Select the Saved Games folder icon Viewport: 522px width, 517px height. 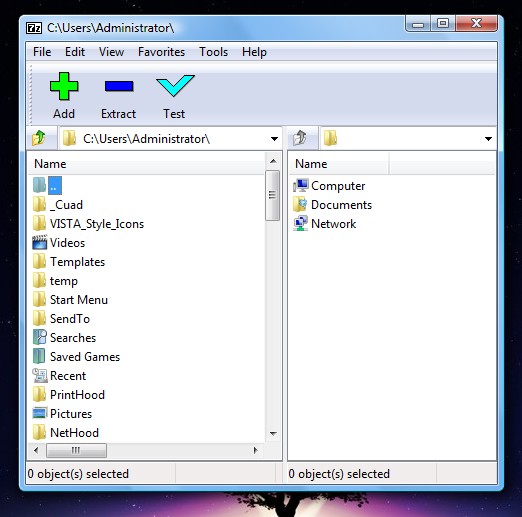pyautogui.click(x=39, y=356)
